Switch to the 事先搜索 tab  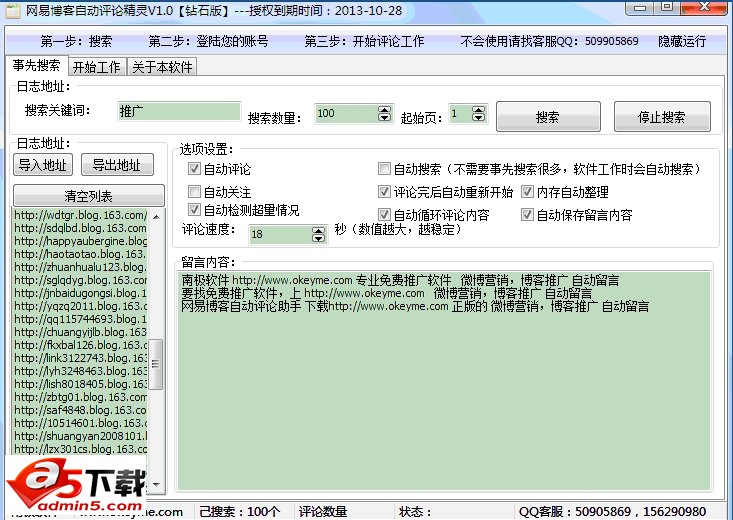coord(36,65)
